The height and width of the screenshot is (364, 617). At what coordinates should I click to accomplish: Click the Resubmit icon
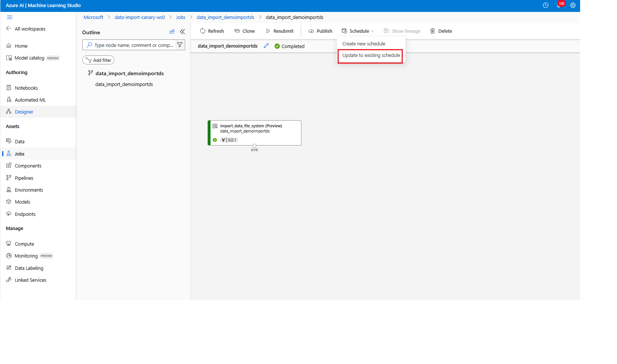[268, 31]
